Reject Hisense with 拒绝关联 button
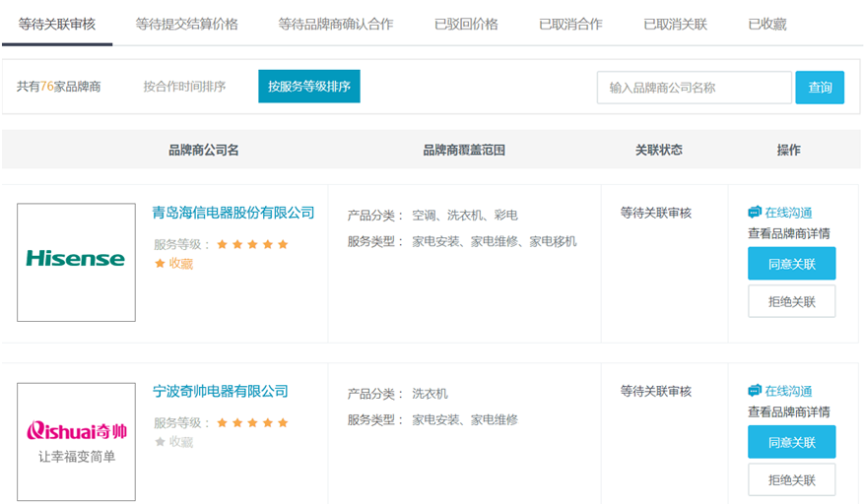 click(x=791, y=302)
